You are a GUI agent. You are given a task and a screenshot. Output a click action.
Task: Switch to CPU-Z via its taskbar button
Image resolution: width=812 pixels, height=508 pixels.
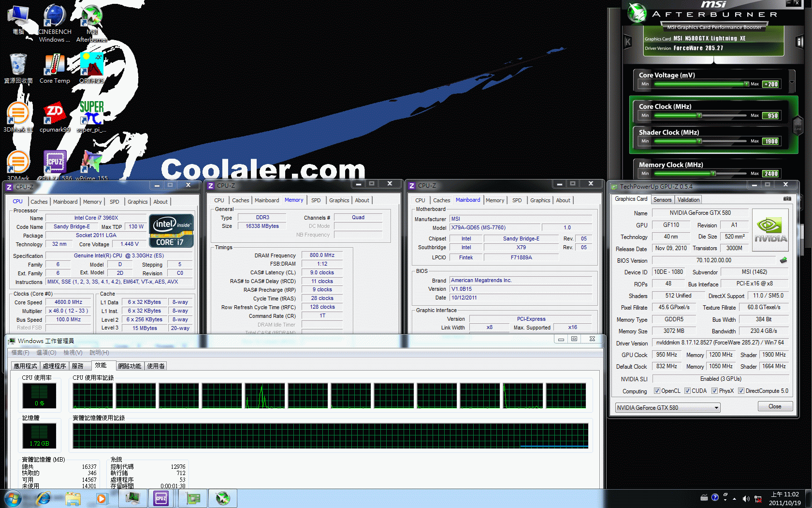tap(161, 498)
